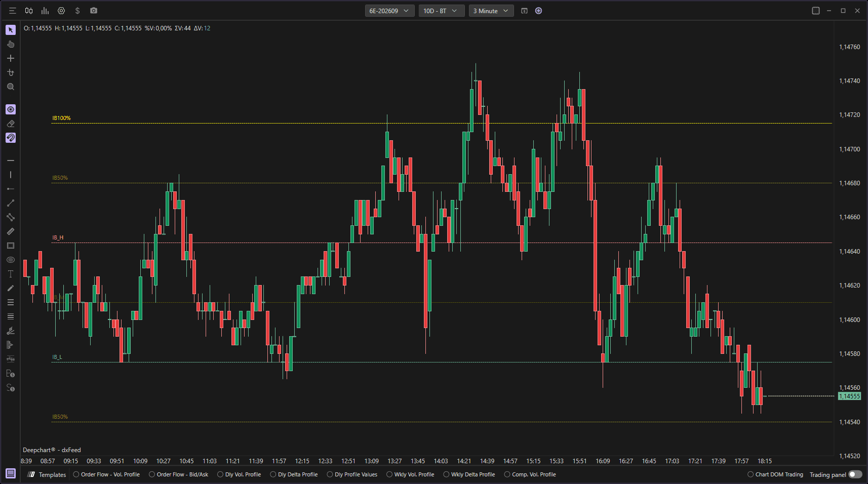Select the three-line levels tool
Viewport: 868px width, 484px height.
11,302
